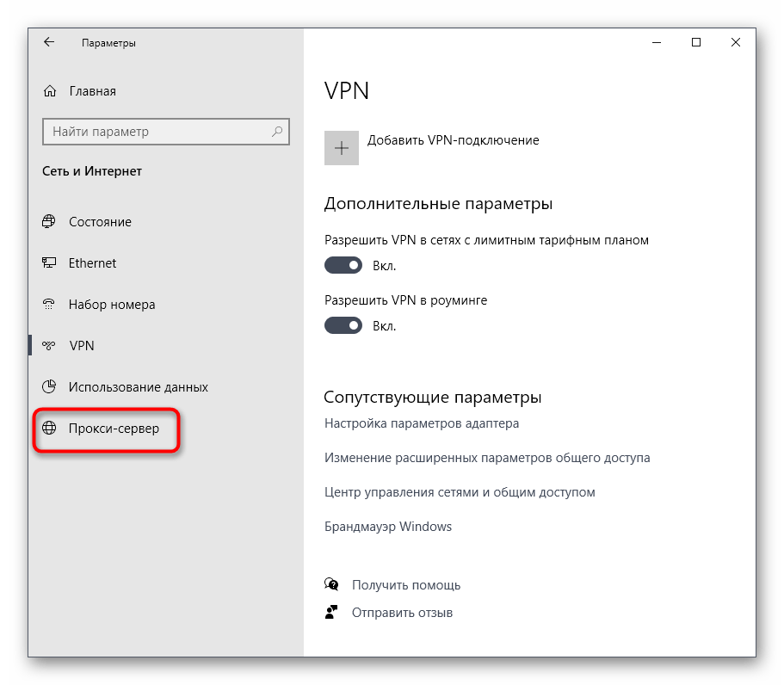784x685 pixels.
Task: Click Отправить отзыв feedback link
Action: click(402, 613)
